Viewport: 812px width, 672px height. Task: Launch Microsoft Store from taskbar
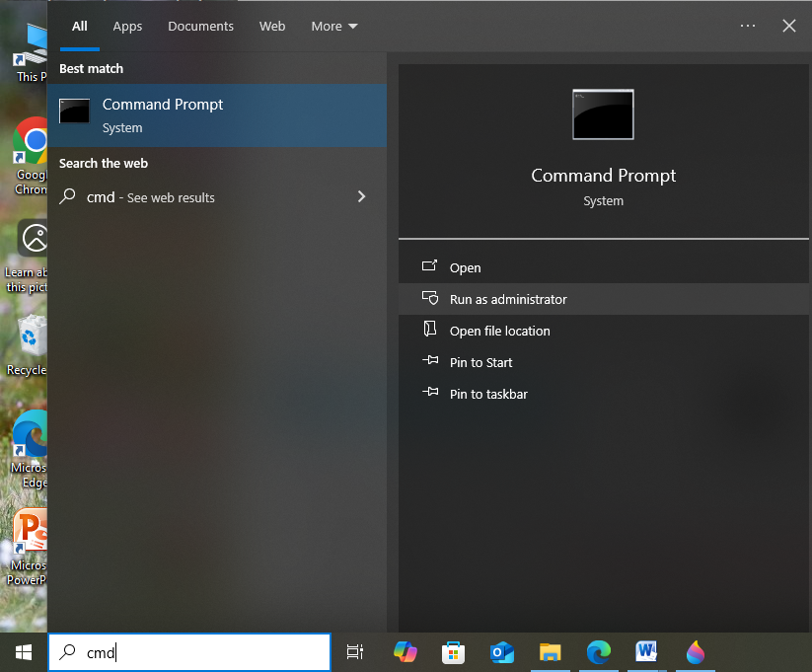click(x=453, y=651)
